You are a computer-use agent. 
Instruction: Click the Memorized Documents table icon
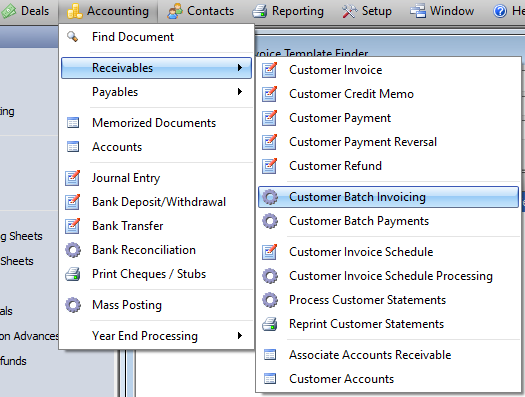(x=73, y=123)
